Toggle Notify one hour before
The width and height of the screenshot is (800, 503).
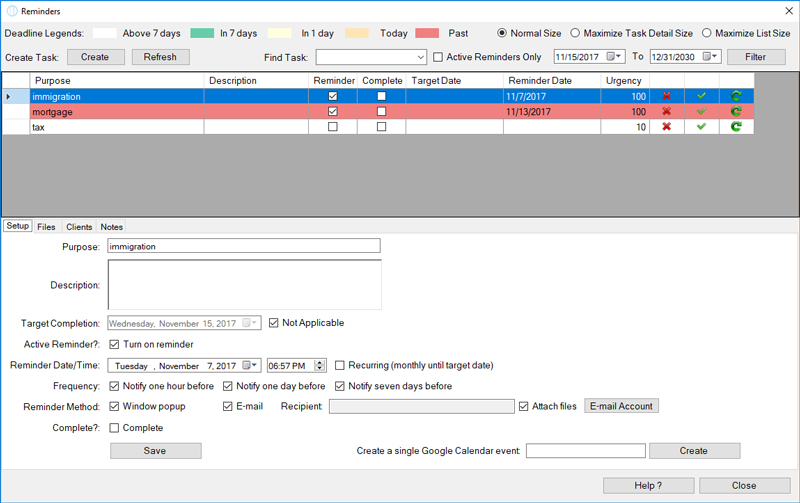114,386
